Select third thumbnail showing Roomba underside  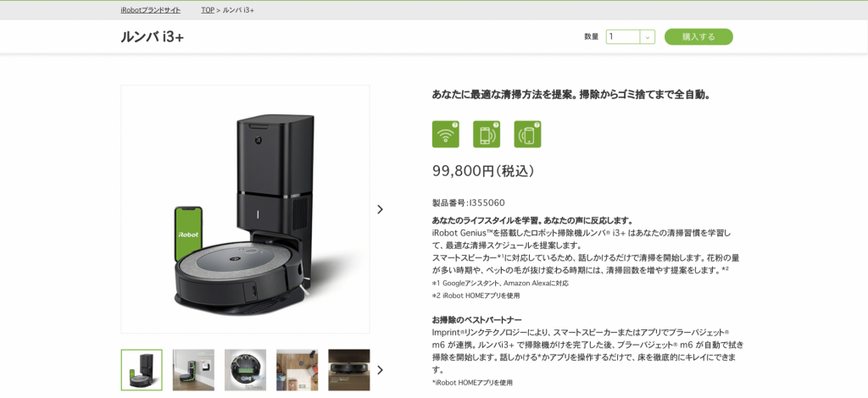245,370
